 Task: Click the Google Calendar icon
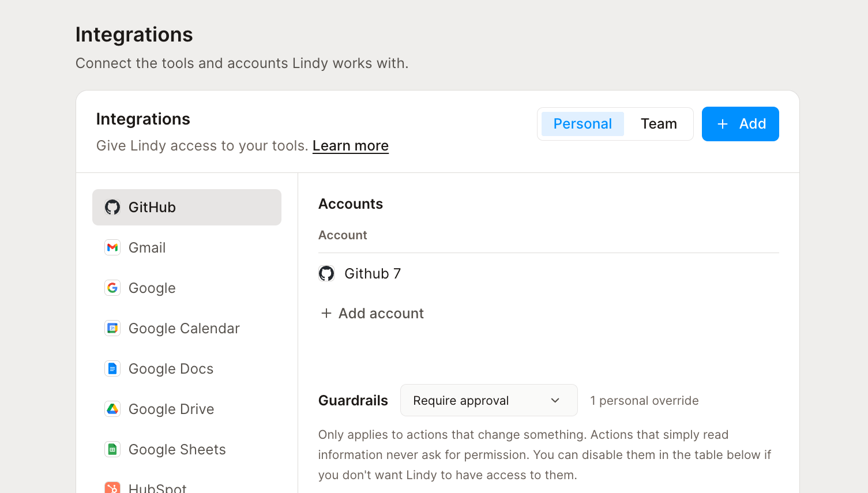click(x=112, y=328)
